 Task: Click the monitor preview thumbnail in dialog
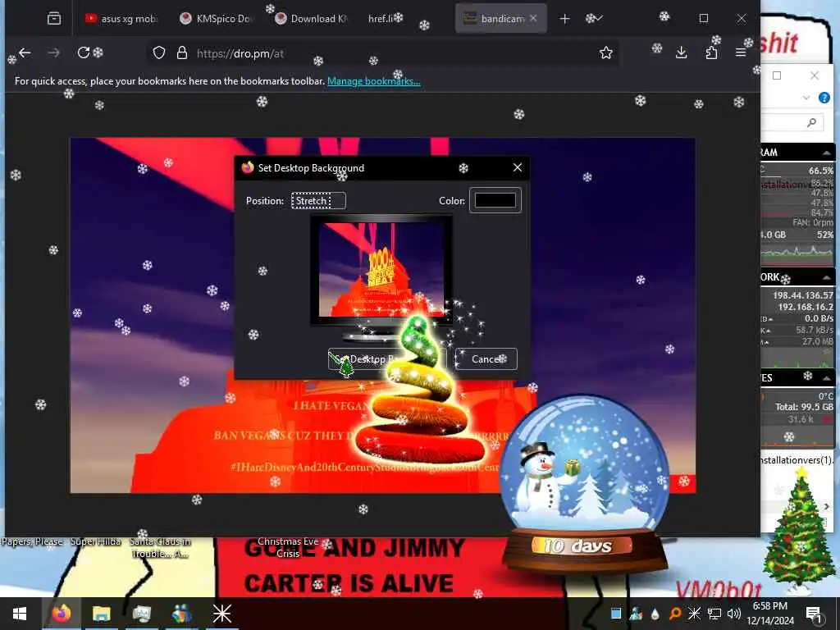(381, 269)
